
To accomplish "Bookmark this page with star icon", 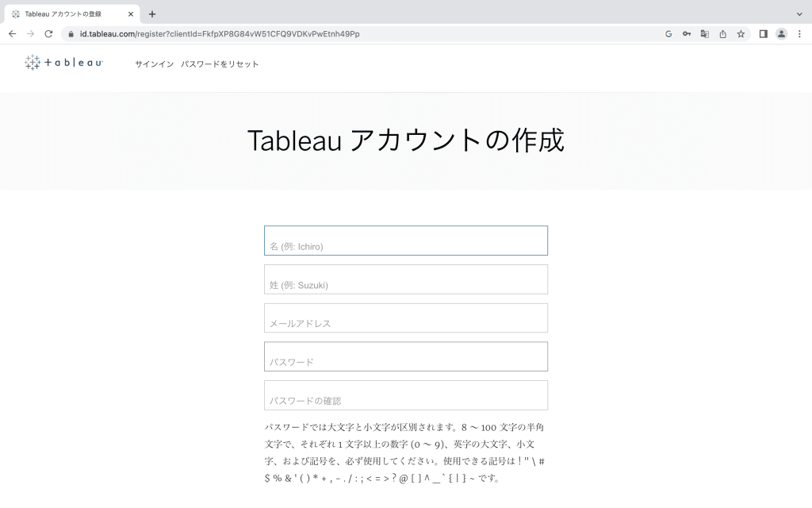I will [741, 33].
